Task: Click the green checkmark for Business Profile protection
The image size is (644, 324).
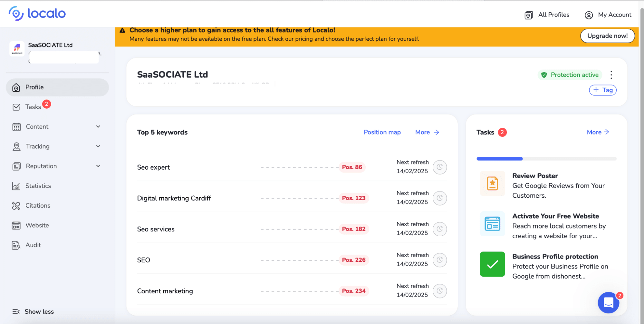Action: (492, 264)
